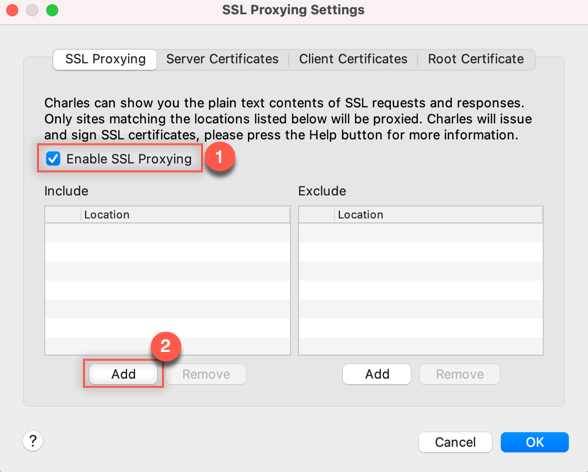Click Remove under the Include list
The height and width of the screenshot is (472, 588).
pos(206,374)
